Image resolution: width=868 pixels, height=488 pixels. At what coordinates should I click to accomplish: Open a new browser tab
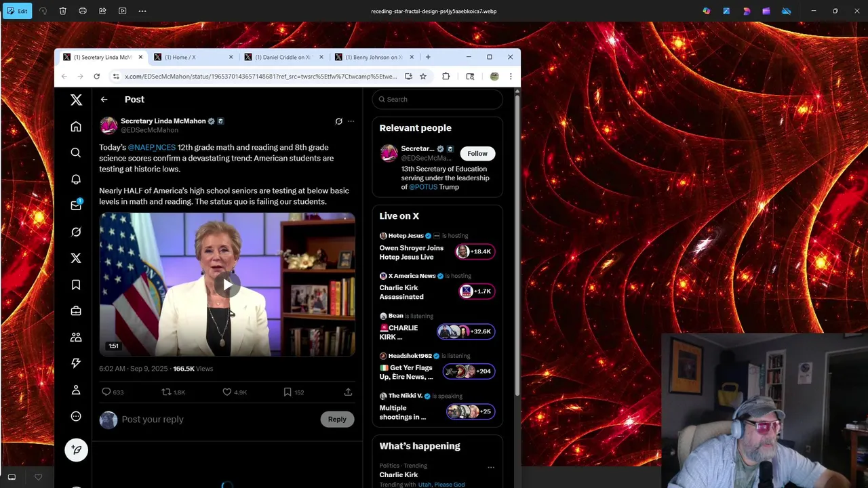(428, 57)
